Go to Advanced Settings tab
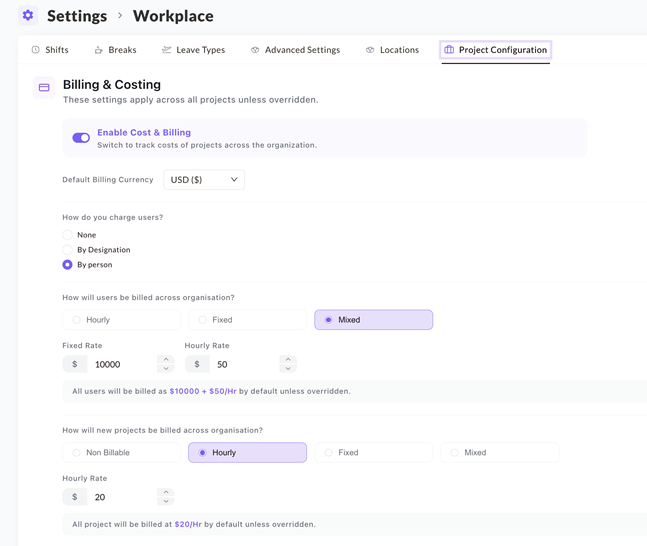Image resolution: width=647 pixels, height=546 pixels. pyautogui.click(x=295, y=50)
